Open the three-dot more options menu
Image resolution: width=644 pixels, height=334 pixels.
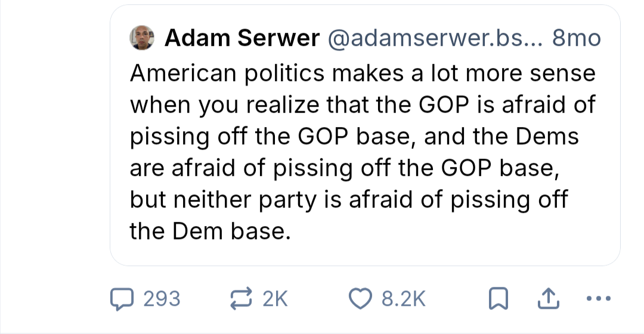[598, 299]
